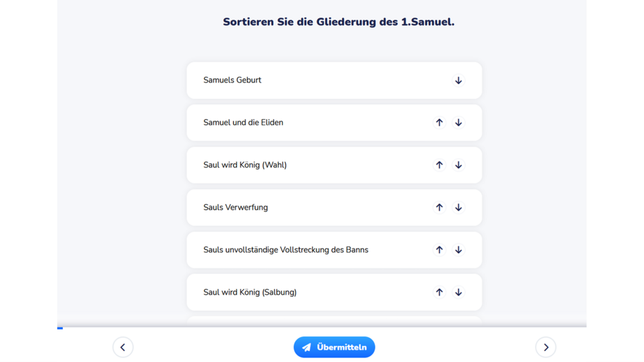644x362 pixels.
Task: Select the 'Samuels Geburt' list item
Action: pos(232,80)
